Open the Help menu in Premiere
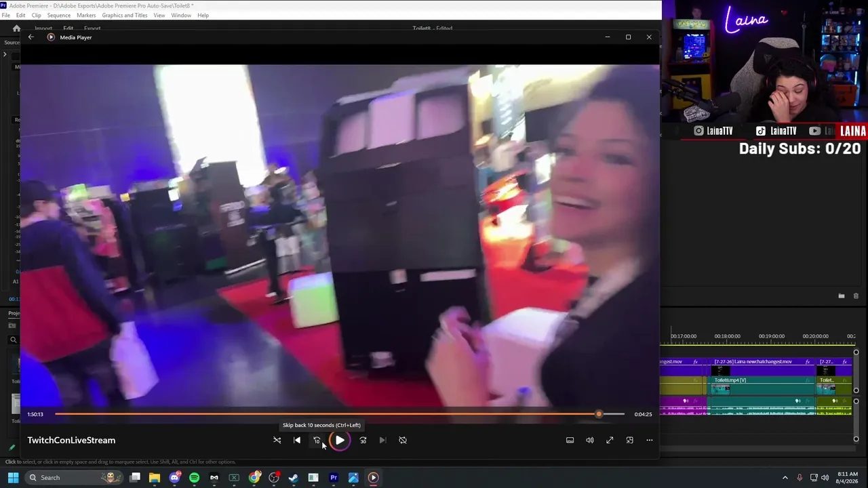This screenshot has width=868, height=488. (x=203, y=15)
